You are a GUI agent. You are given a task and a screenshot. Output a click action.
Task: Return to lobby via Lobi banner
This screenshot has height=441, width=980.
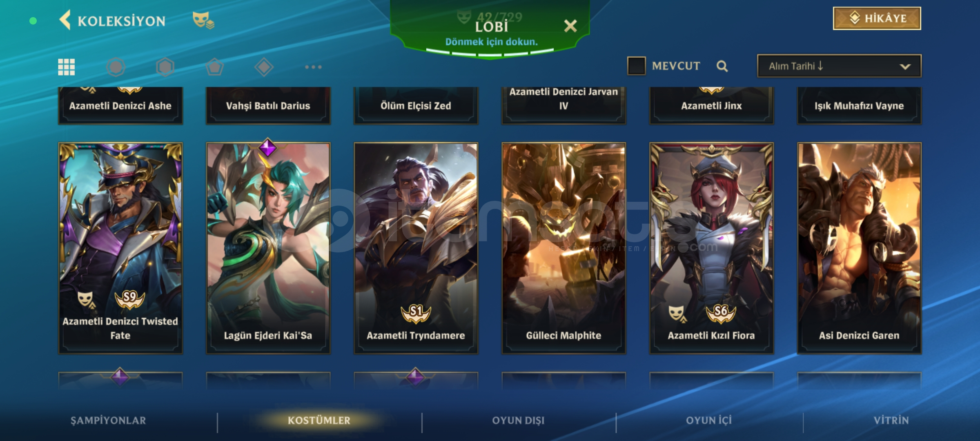[x=491, y=33]
